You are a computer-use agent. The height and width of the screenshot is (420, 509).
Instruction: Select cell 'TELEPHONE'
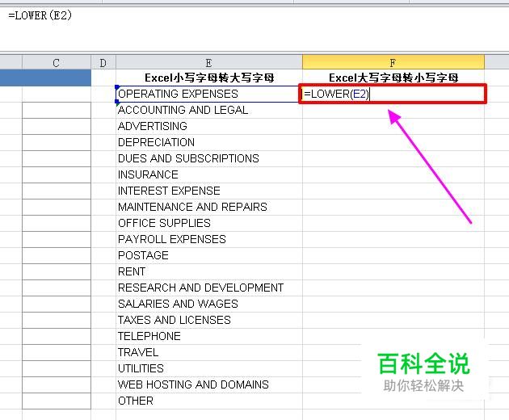click(x=209, y=336)
